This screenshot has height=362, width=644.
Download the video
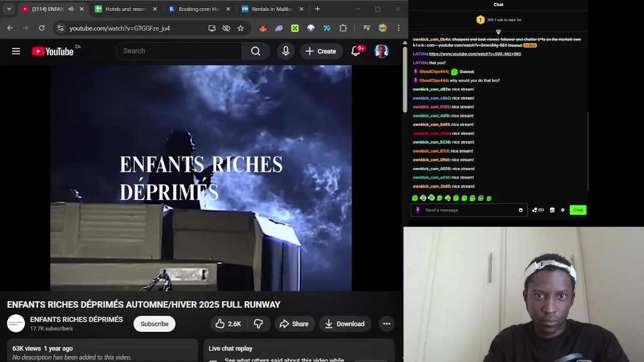click(x=345, y=324)
